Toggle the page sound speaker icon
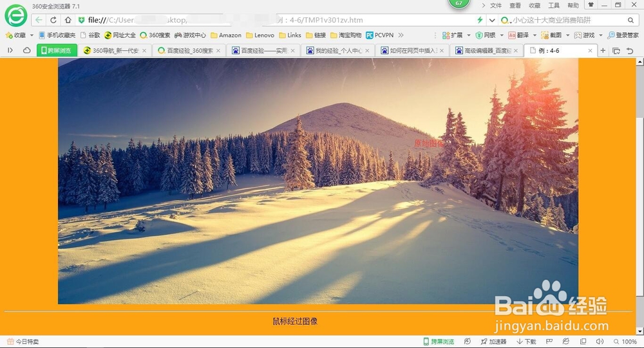Screen dimensions: 644x348 600,342
